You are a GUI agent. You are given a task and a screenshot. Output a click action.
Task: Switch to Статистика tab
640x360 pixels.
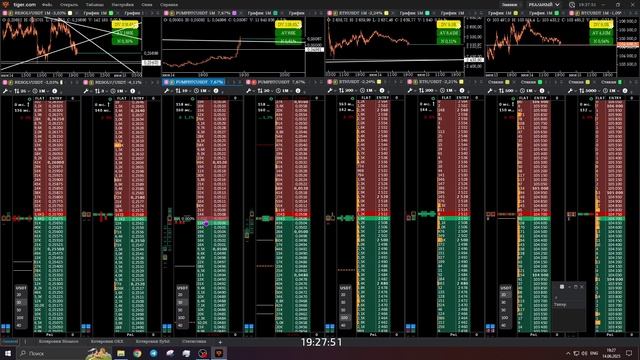tap(194, 342)
